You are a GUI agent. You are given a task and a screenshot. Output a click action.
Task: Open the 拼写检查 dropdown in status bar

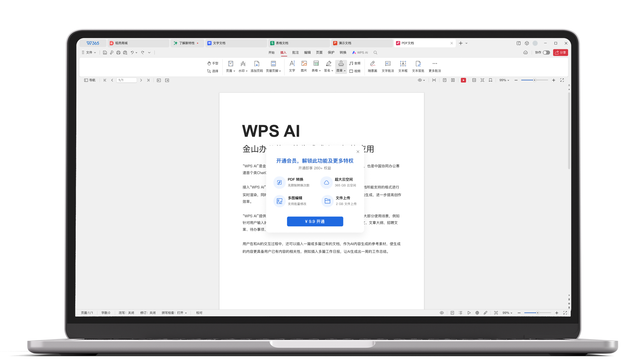pyautogui.click(x=174, y=313)
